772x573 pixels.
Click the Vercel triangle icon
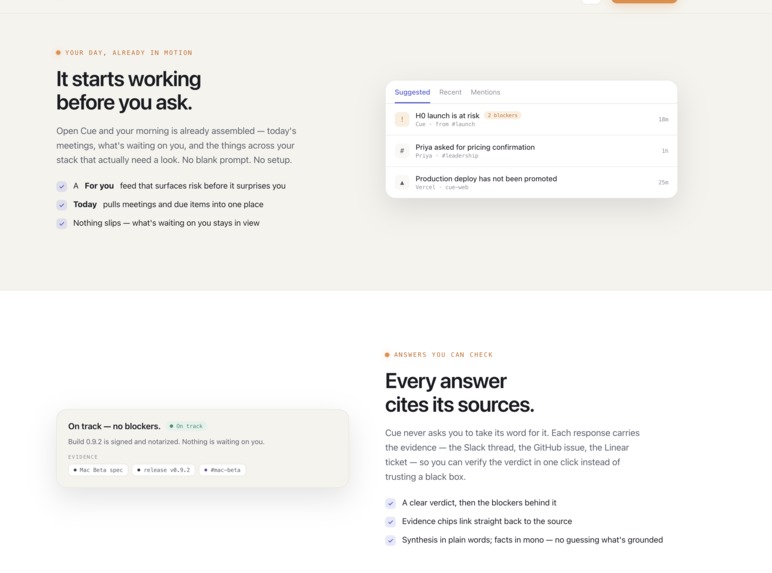402,183
